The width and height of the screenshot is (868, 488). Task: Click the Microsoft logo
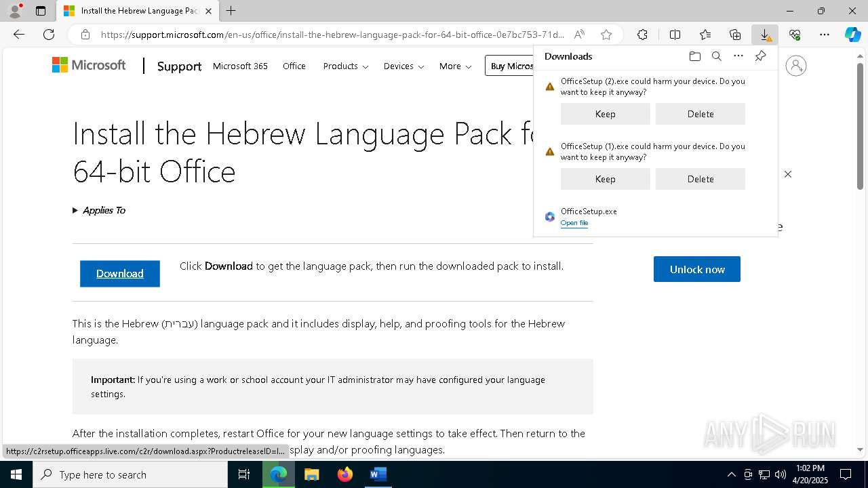(x=89, y=65)
